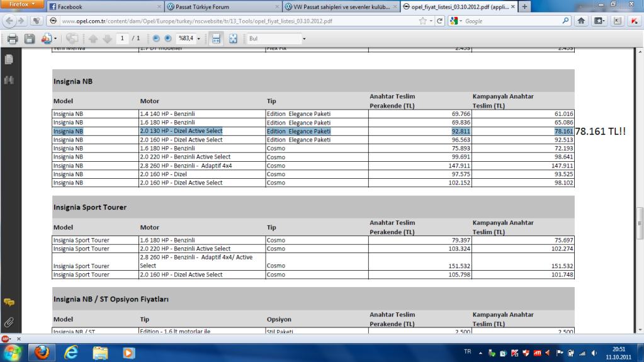The height and width of the screenshot is (362, 644).
Task: Launch Internet Explorer from the taskbar
Action: tap(71, 353)
